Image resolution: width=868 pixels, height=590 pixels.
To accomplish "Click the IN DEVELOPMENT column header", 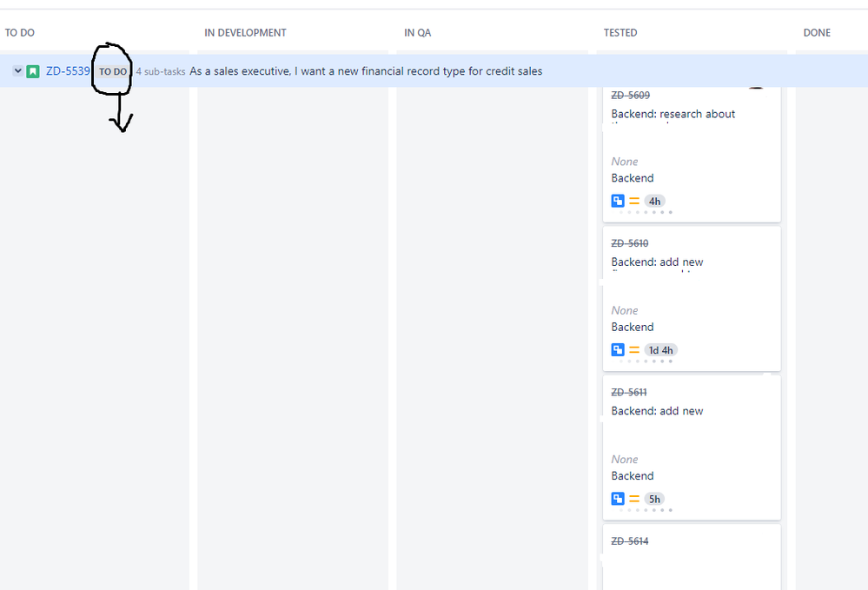I will (245, 33).
